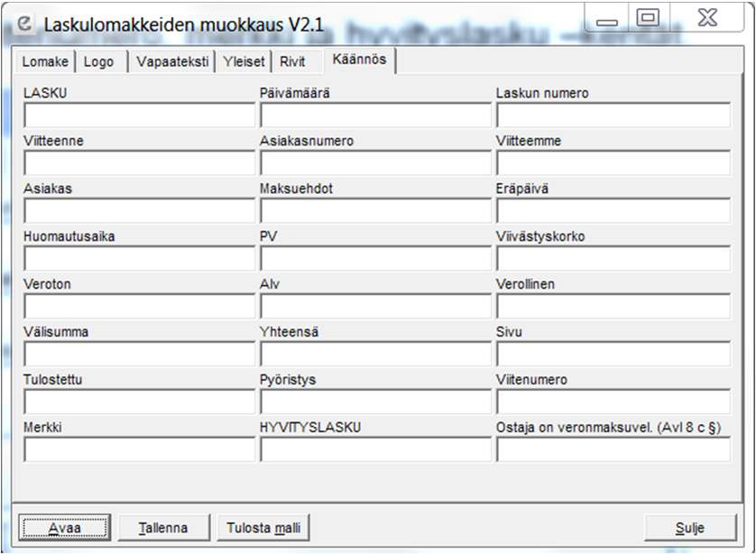Close the window with X
The width and height of the screenshot is (756, 554).
click(x=707, y=18)
